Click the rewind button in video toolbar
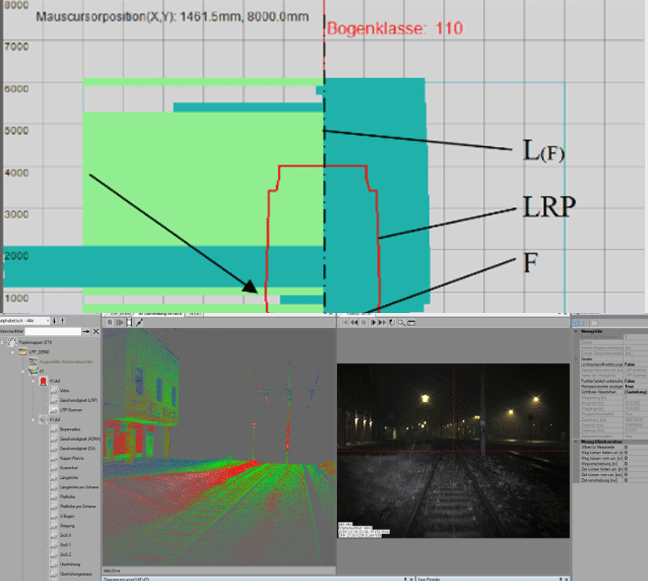 pyautogui.click(x=352, y=323)
